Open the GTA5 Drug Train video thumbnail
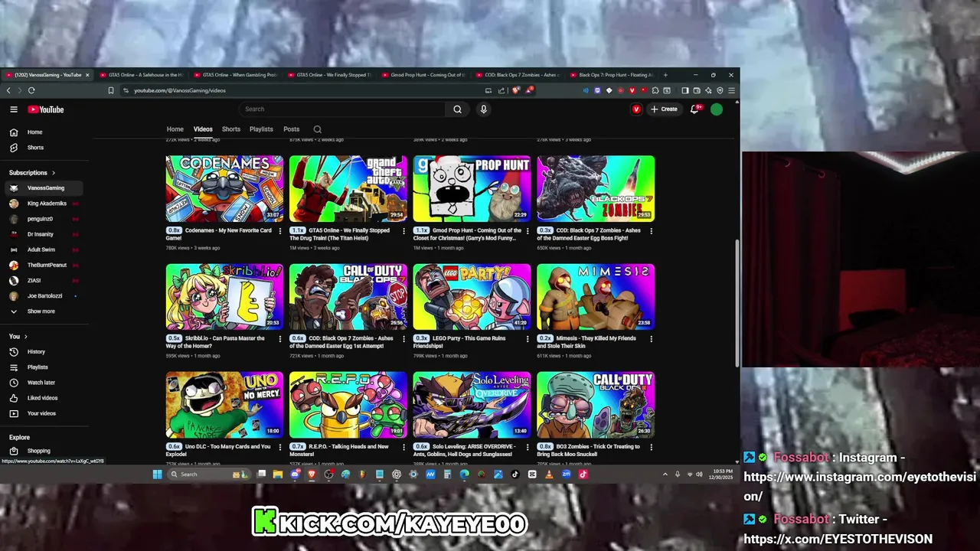The image size is (980, 551). click(x=348, y=189)
